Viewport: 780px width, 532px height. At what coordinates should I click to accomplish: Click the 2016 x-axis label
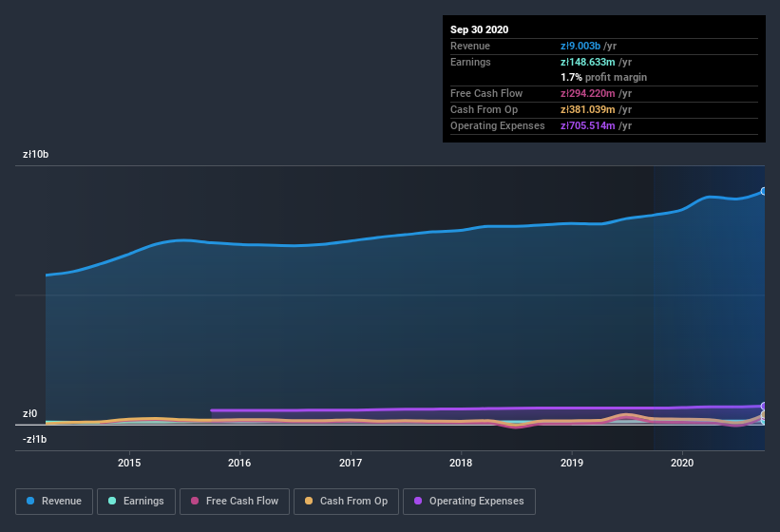coord(239,463)
